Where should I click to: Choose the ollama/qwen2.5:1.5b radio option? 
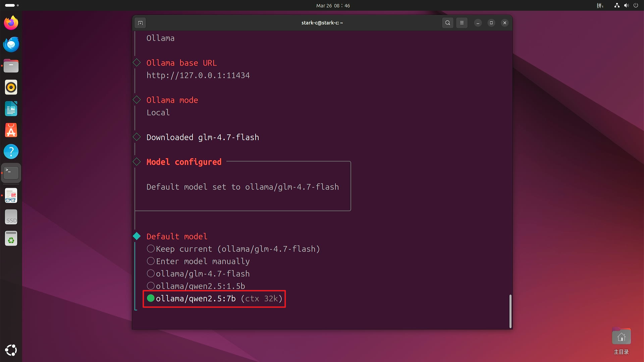tap(151, 286)
